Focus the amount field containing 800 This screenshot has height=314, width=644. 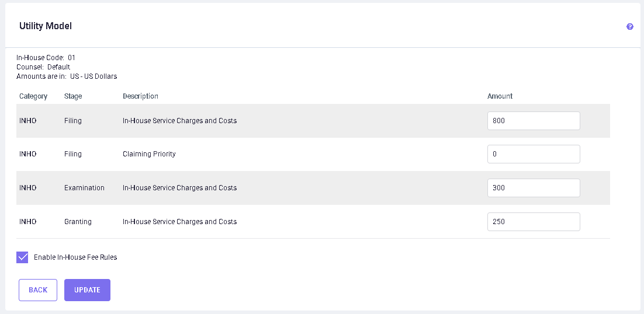(x=533, y=121)
